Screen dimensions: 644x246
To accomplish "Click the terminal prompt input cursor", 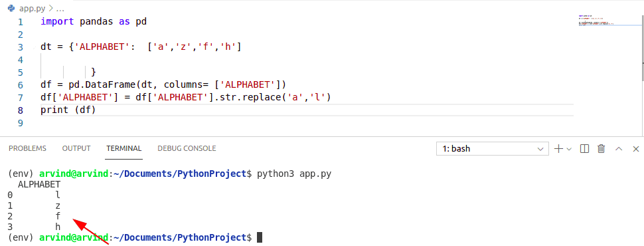I will point(259,237).
